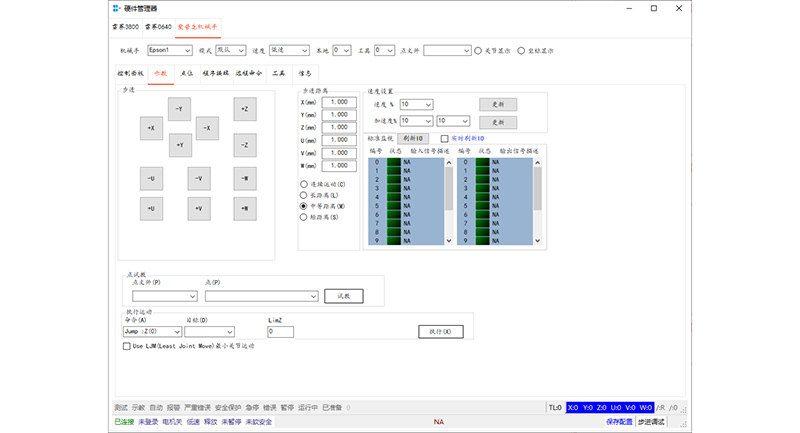Click 步进调试 in the status bar

651,422
